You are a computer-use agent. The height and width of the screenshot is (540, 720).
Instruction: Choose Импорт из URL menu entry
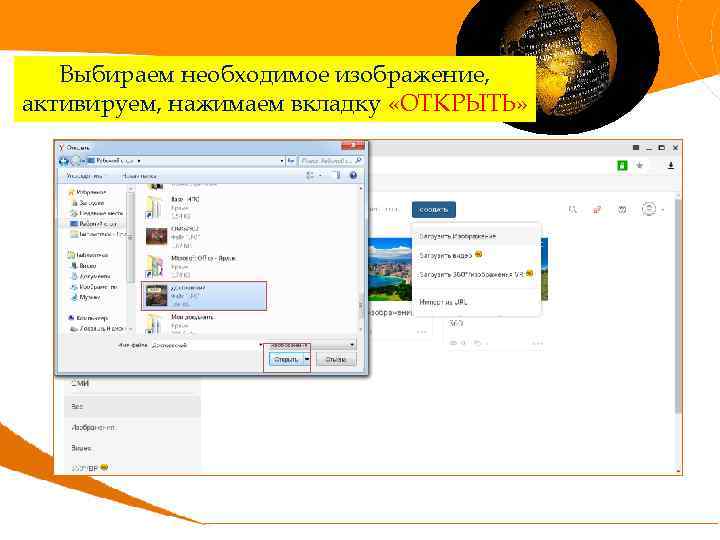coord(443,302)
